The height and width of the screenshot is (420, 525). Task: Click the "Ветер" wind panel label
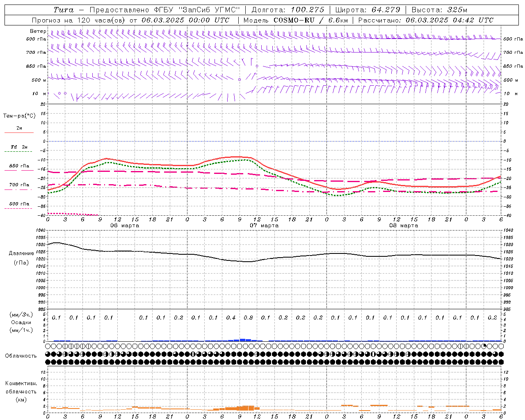click(x=38, y=32)
